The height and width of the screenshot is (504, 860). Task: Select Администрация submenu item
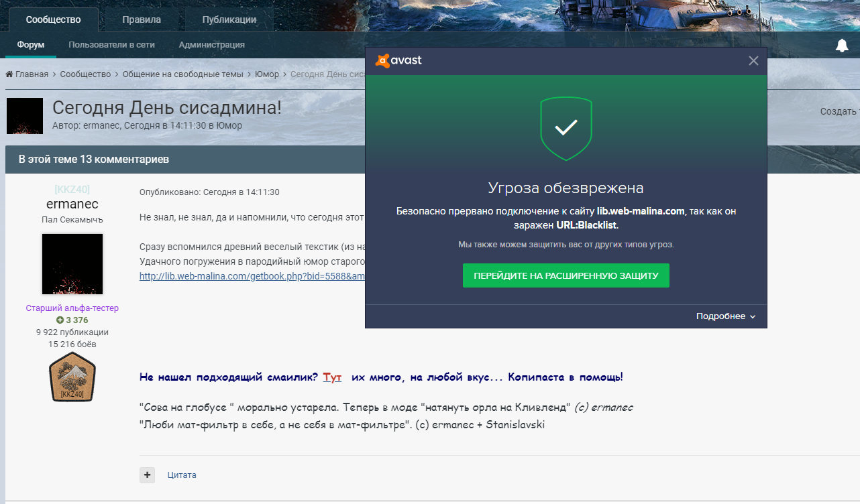(211, 45)
